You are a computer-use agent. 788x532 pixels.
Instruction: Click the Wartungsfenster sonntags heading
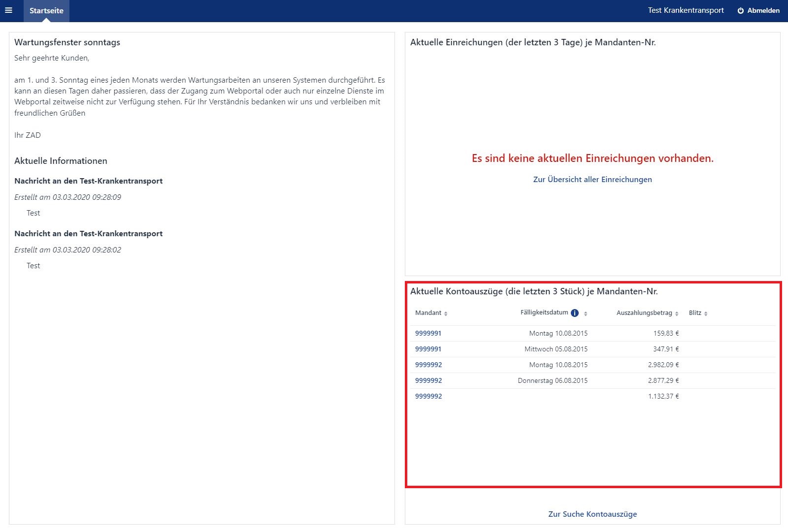click(67, 42)
